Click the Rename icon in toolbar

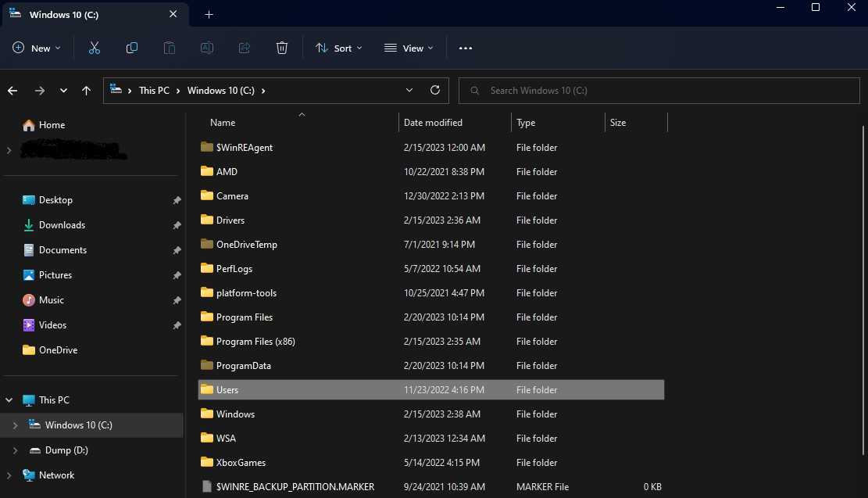[x=206, y=48]
